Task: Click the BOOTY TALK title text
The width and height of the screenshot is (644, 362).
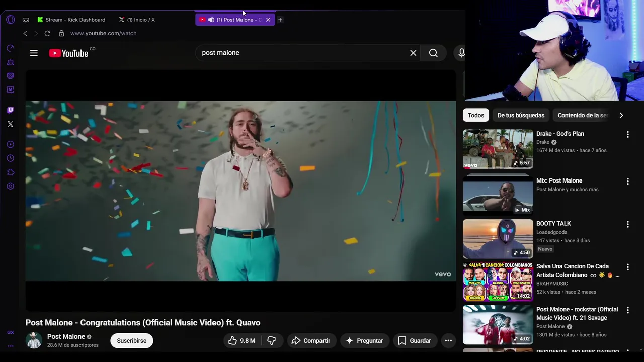Action: [x=553, y=223]
